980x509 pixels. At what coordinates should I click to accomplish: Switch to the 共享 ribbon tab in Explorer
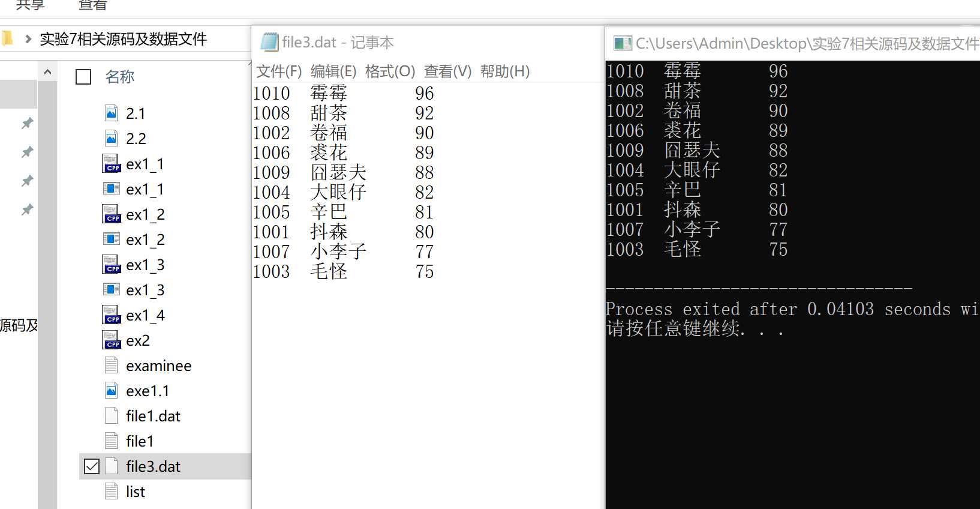pyautogui.click(x=31, y=5)
